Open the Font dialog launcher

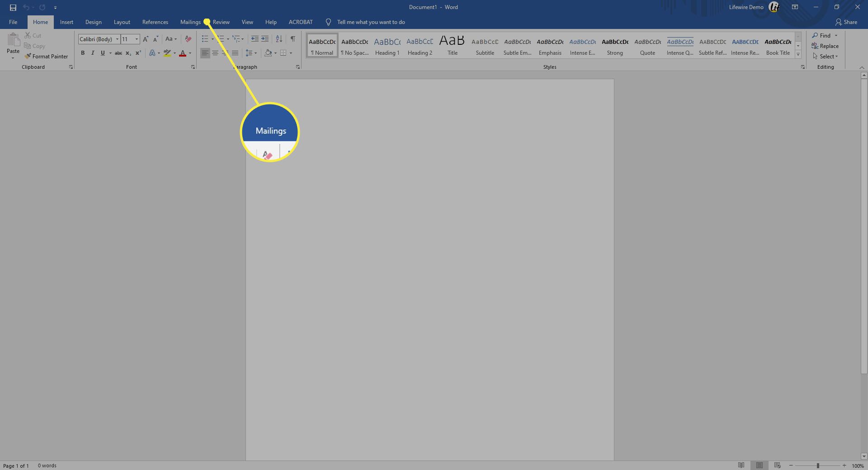pyautogui.click(x=193, y=67)
